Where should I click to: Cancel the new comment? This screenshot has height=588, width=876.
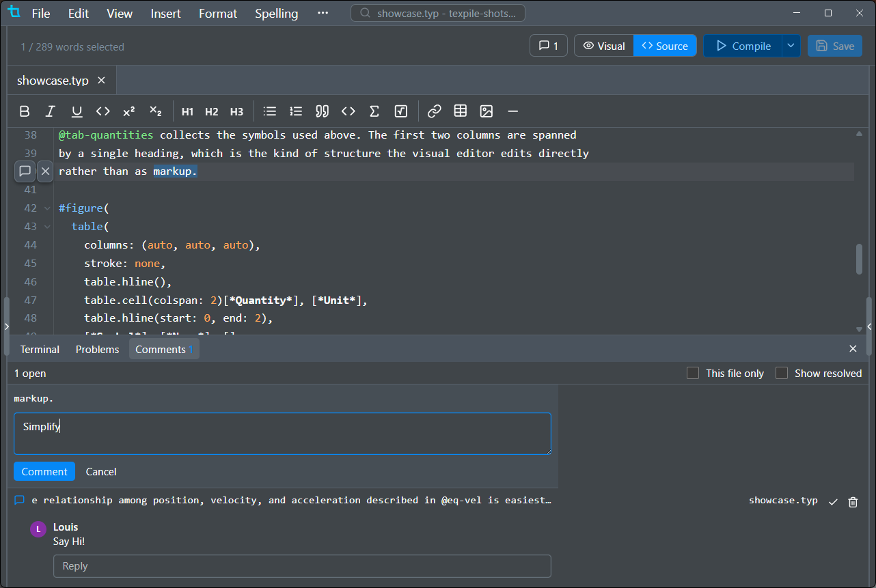coord(101,471)
